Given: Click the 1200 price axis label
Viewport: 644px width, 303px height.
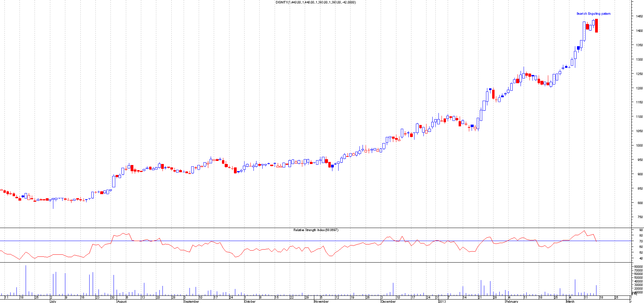Looking at the screenshot, I should [639, 88].
